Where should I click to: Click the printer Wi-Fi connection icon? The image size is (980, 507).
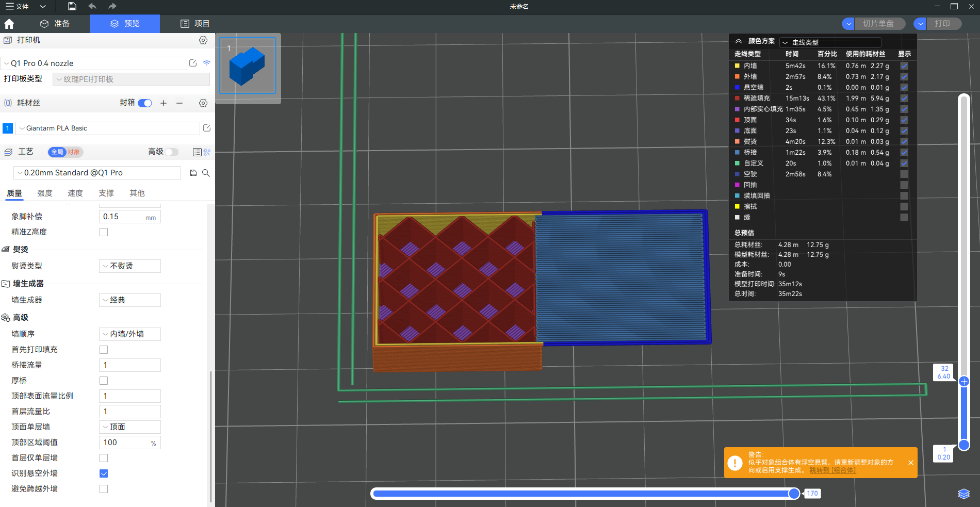(206, 63)
